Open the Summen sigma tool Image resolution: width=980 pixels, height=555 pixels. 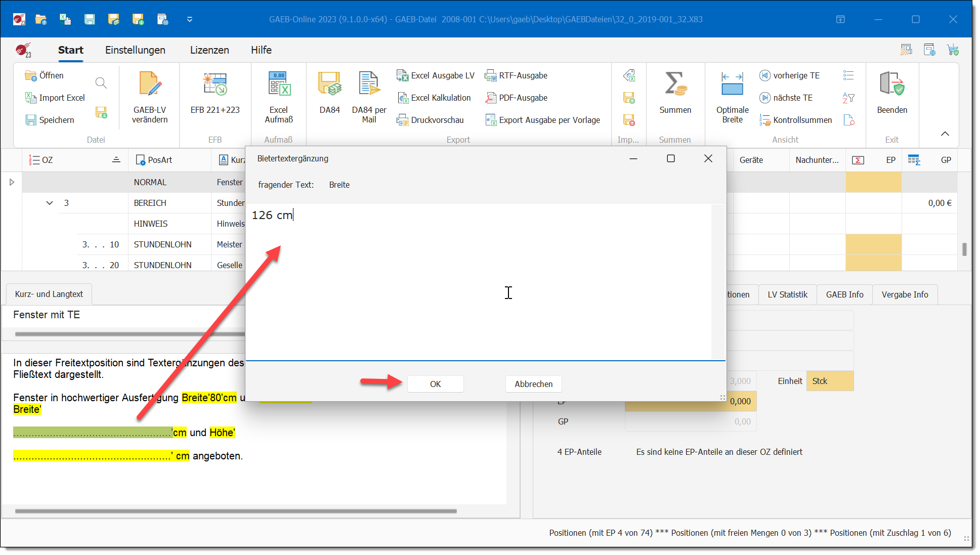pos(675,84)
